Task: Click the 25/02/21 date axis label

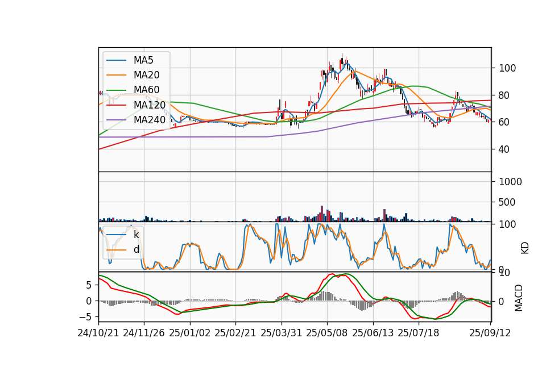Action: pos(235,333)
